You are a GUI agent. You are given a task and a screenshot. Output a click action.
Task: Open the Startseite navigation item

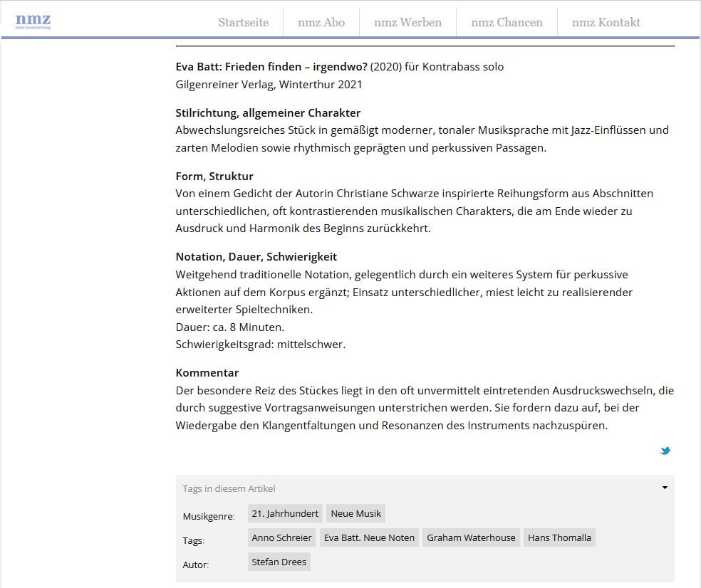pyautogui.click(x=244, y=22)
